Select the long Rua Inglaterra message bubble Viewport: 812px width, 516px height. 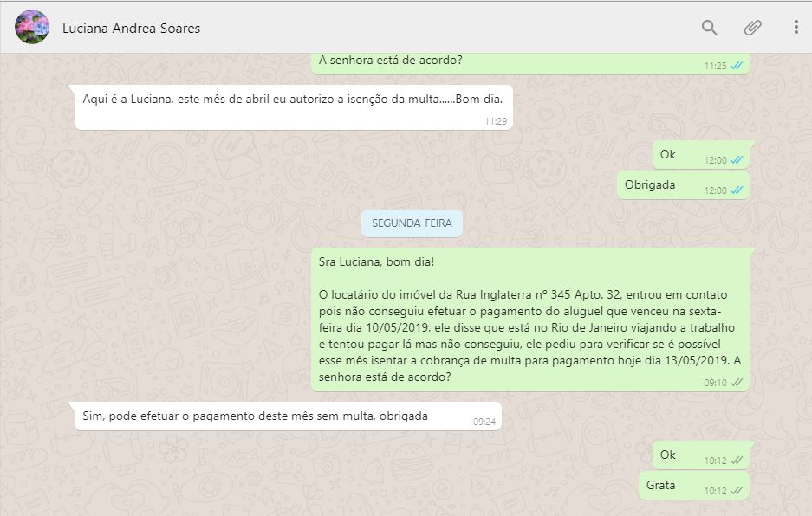pos(530,319)
